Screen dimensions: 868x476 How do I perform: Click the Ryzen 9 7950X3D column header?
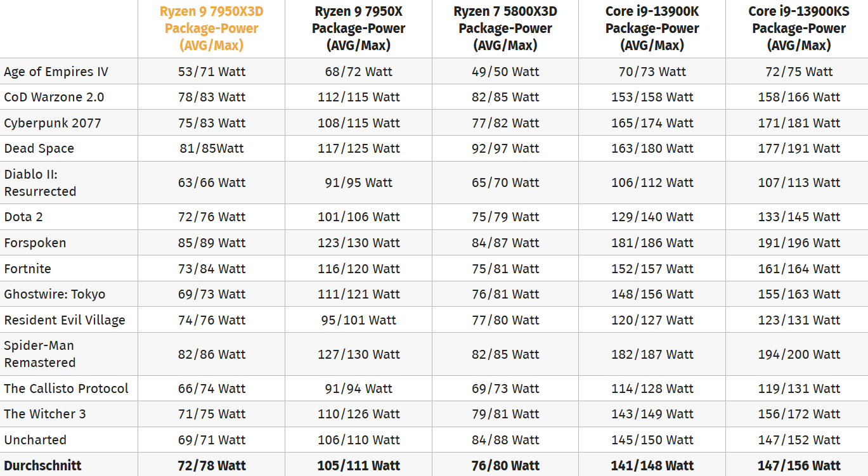[211, 29]
